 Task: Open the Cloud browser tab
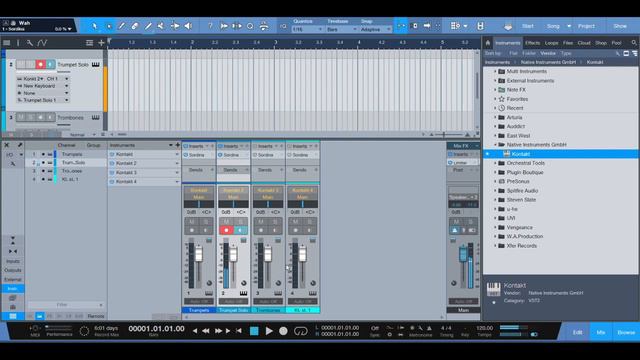point(584,43)
